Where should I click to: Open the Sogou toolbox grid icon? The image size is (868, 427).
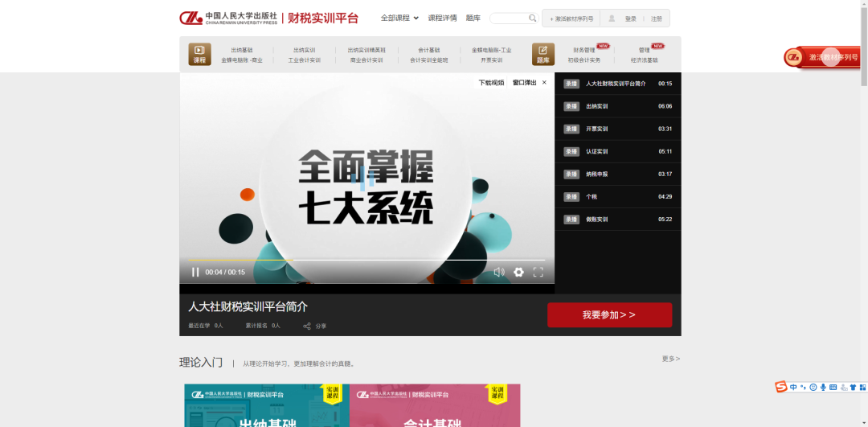(863, 387)
